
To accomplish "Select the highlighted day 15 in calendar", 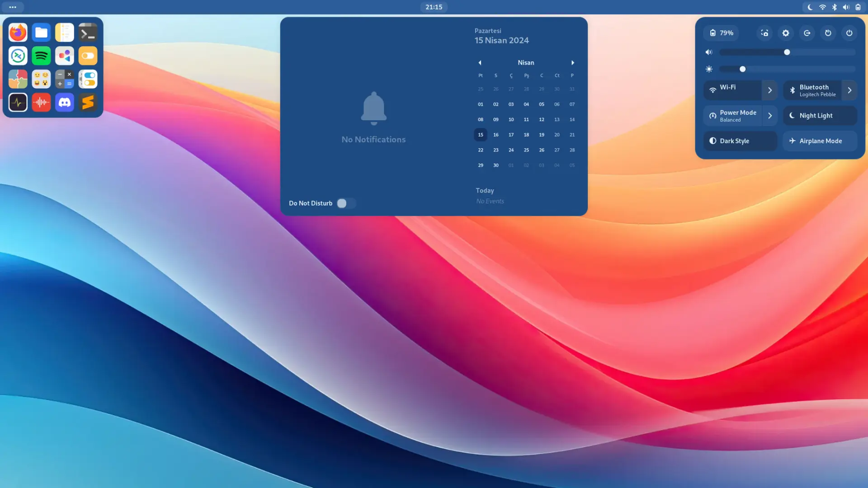I will (481, 135).
